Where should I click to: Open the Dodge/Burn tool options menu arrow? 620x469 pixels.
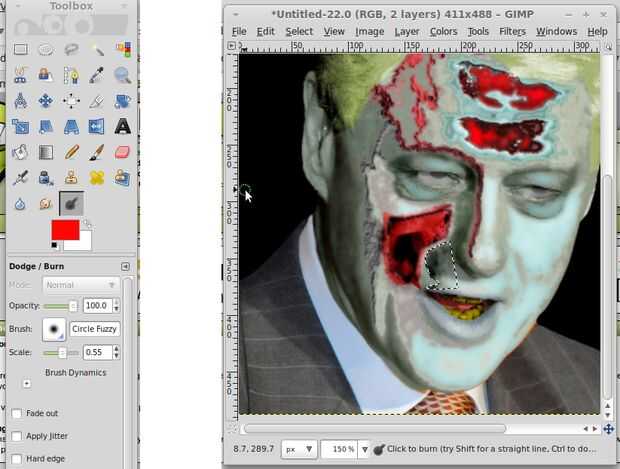[125, 267]
